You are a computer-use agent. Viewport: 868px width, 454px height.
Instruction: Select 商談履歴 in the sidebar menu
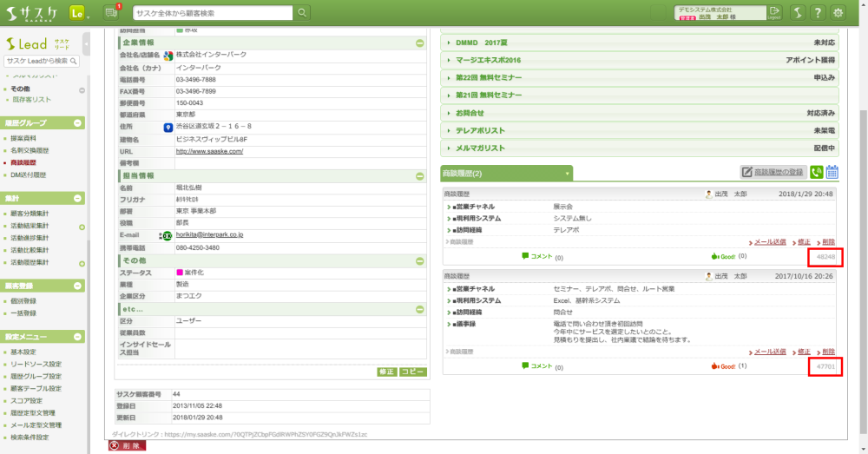(23, 162)
